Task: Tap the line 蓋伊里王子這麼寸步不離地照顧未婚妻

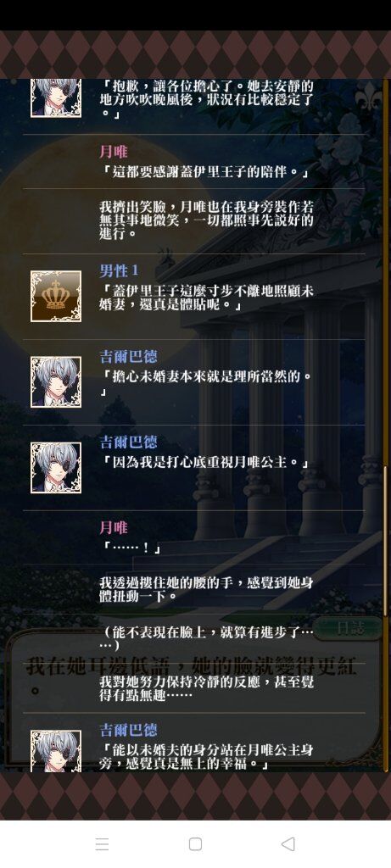Action: tap(208, 298)
